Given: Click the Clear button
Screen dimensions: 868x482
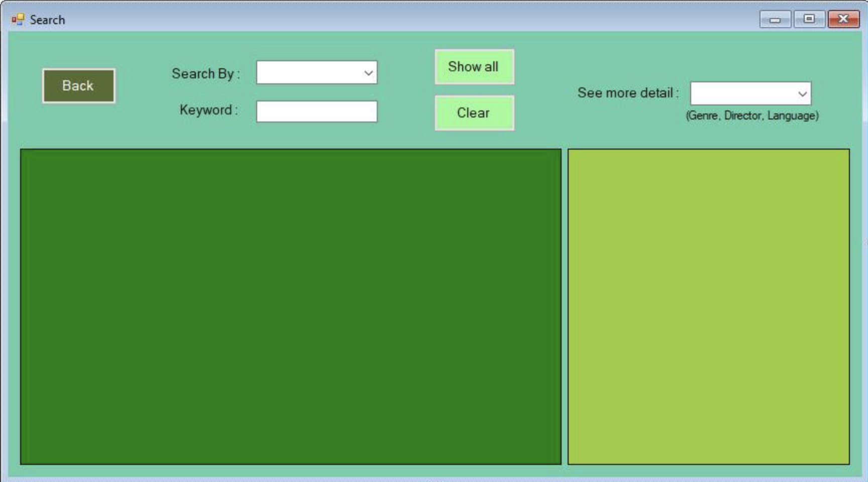Looking at the screenshot, I should tap(474, 113).
